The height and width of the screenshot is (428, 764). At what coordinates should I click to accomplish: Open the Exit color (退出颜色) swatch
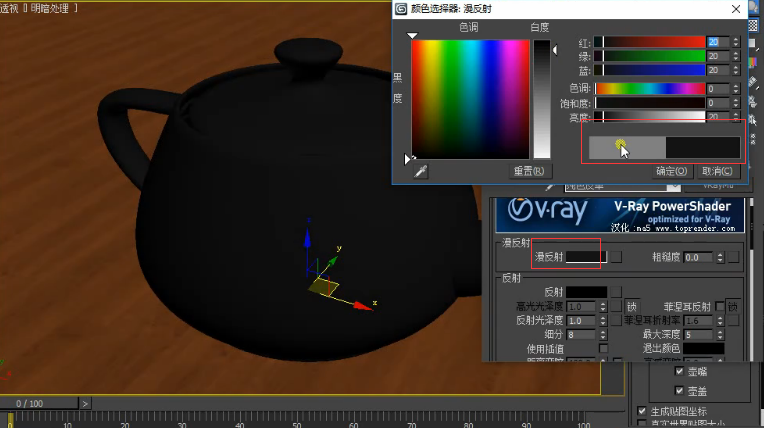click(x=704, y=349)
